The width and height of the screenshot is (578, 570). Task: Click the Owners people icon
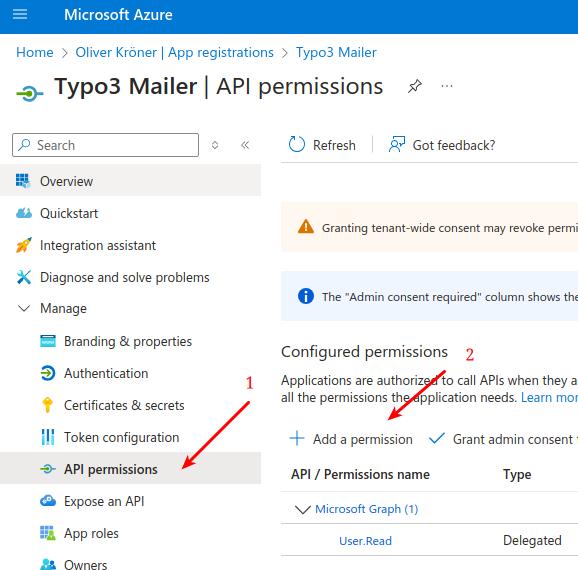click(x=48, y=564)
